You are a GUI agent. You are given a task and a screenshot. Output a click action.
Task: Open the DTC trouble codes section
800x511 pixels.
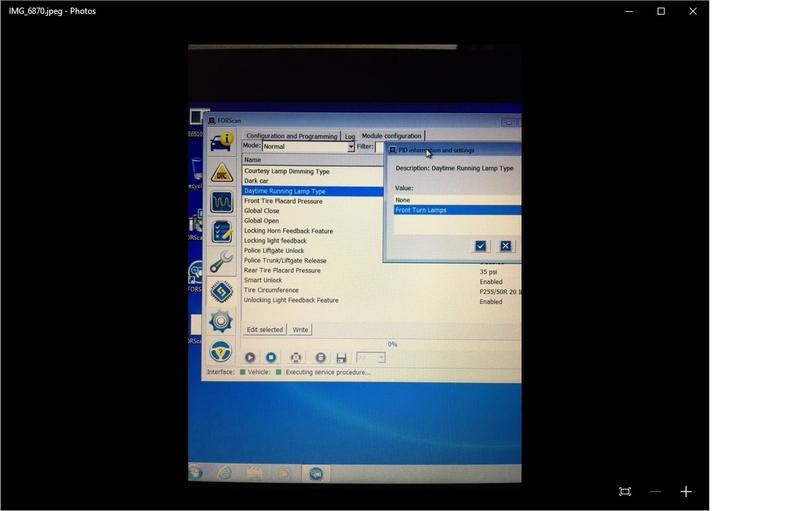(221, 172)
